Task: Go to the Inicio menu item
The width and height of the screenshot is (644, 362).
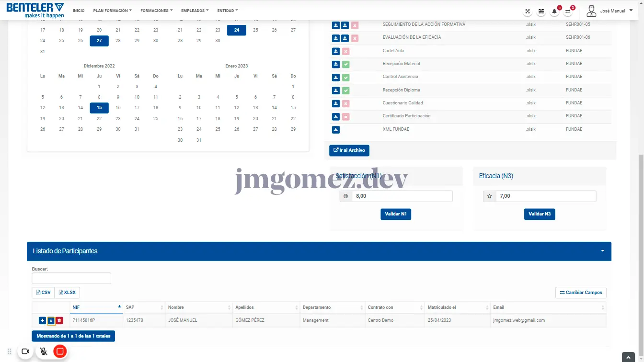Action: coord(79,11)
